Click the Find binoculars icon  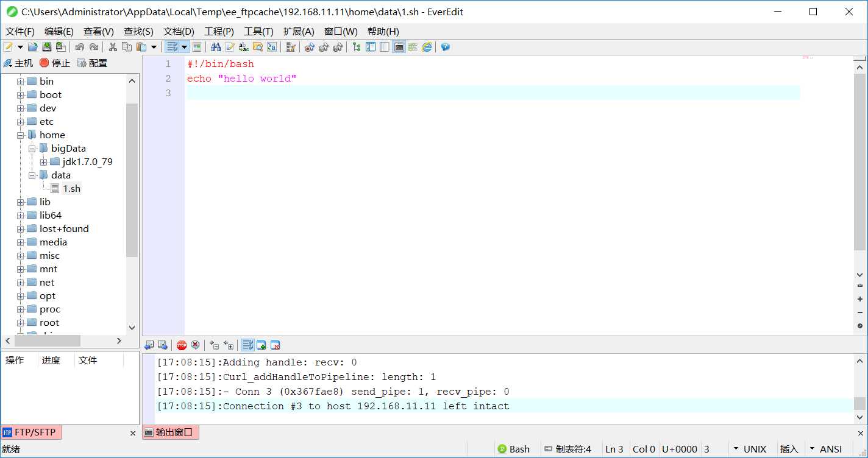pos(216,47)
